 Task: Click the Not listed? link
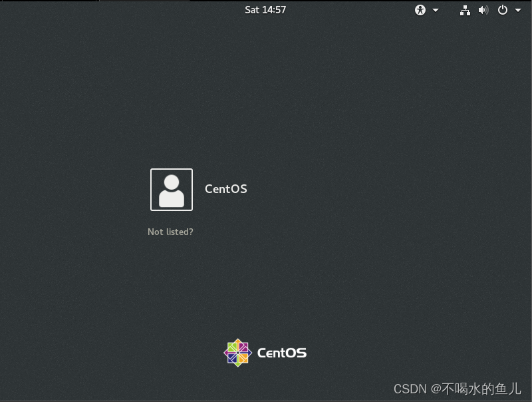tap(170, 232)
